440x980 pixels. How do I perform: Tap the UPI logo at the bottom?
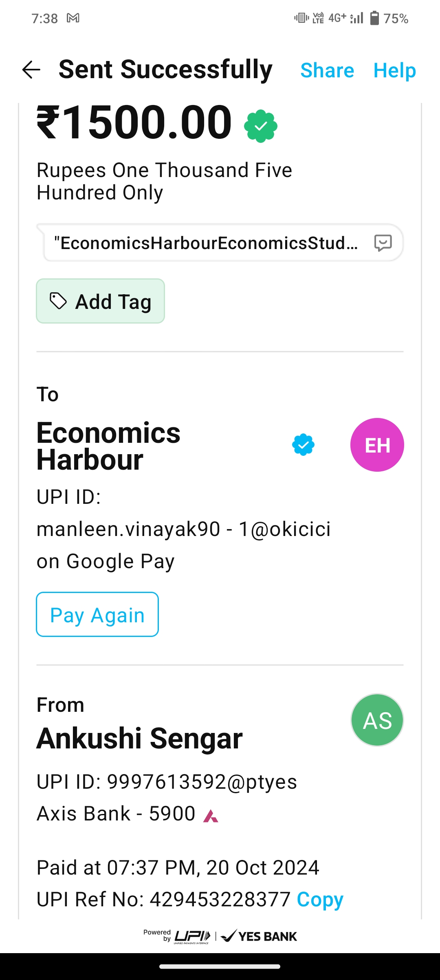192,936
